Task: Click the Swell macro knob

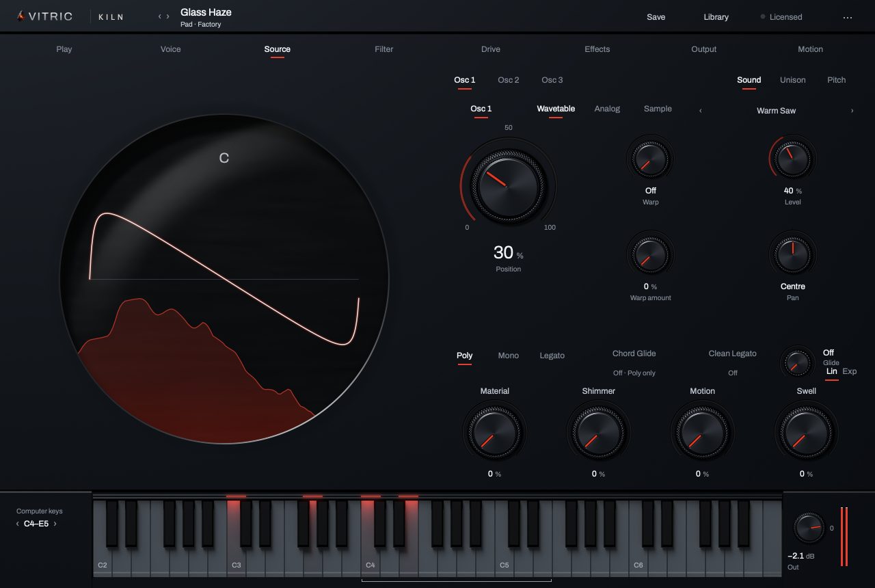Action: tap(806, 432)
